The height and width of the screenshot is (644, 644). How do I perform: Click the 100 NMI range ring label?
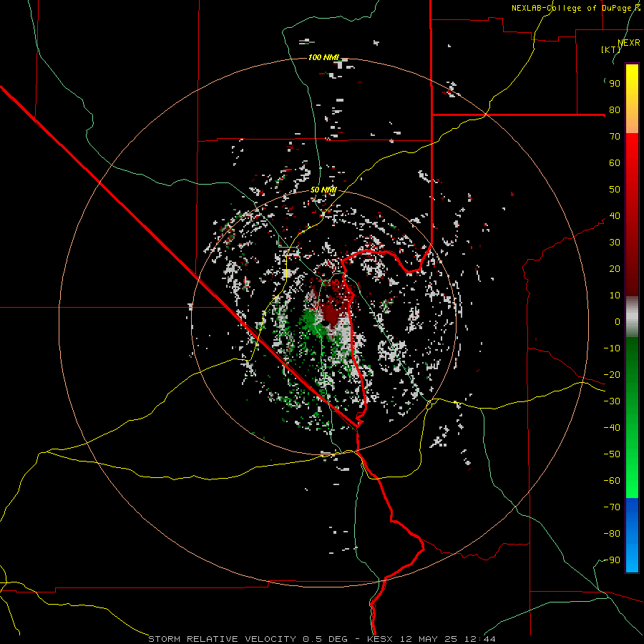tap(323, 57)
